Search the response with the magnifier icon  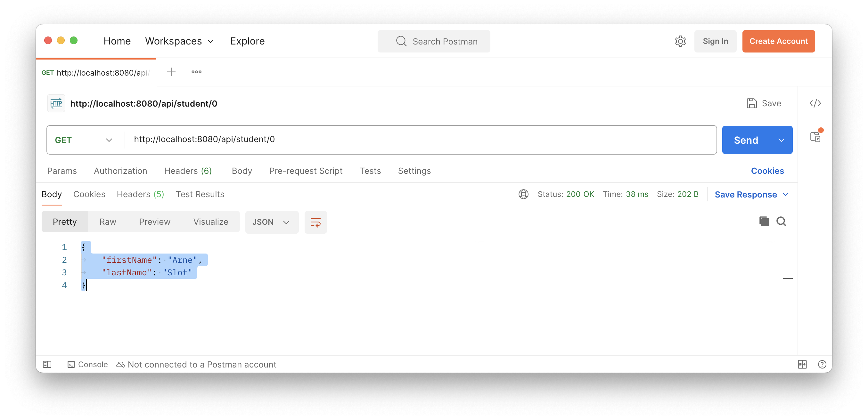(781, 221)
